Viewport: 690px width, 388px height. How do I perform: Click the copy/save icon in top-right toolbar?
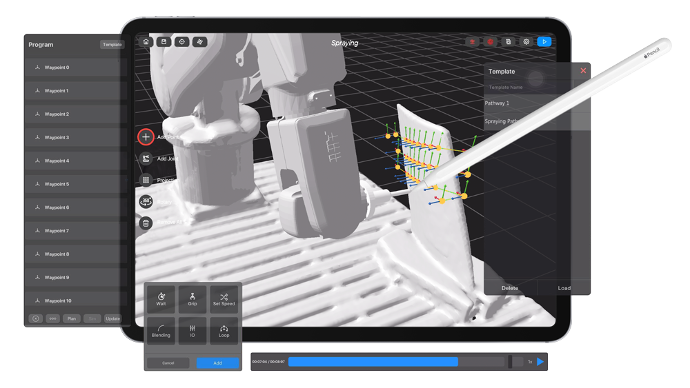(508, 42)
